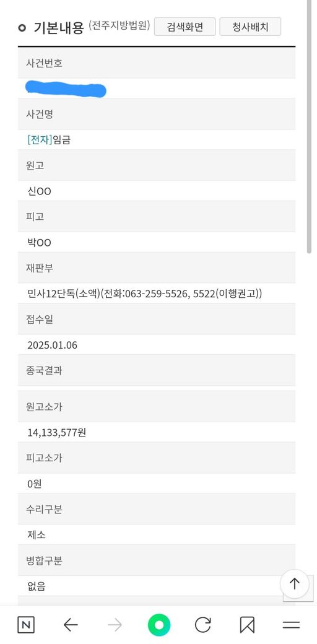Open the browser hamburger menu
Image resolution: width=317 pixels, height=644 pixels.
(x=291, y=625)
